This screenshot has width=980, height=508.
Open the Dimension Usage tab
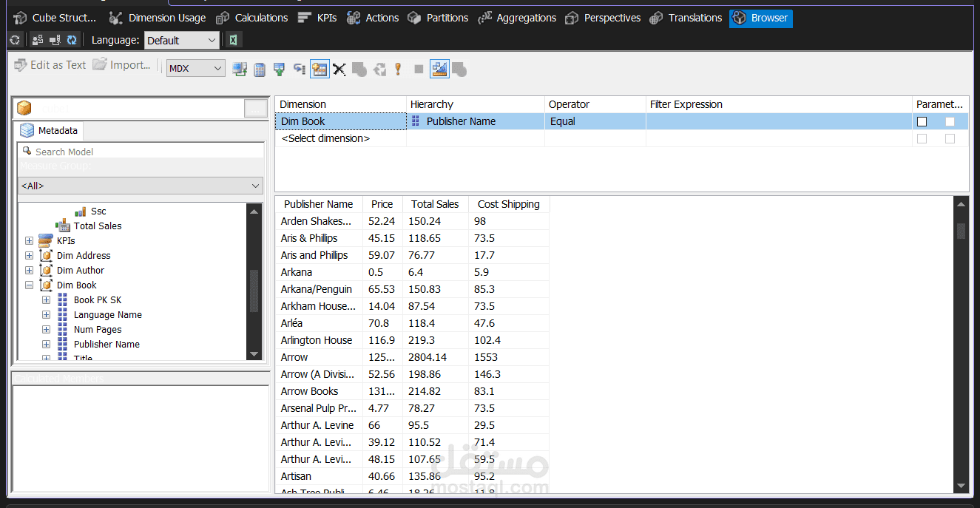pyautogui.click(x=157, y=18)
